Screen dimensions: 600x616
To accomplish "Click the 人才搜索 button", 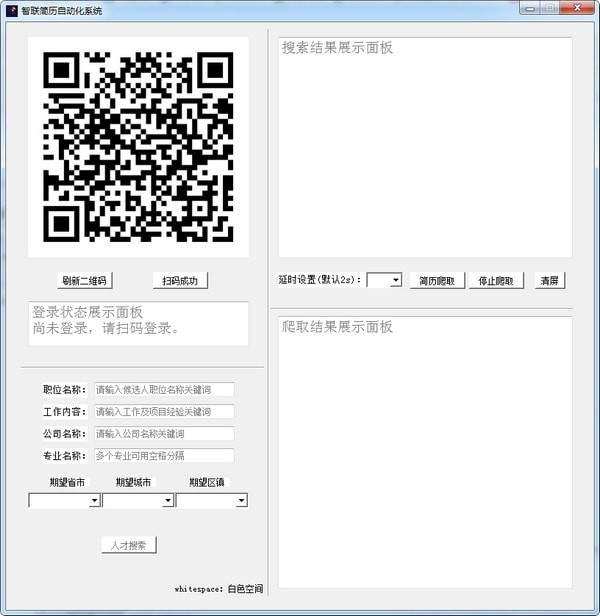I will 129,545.
